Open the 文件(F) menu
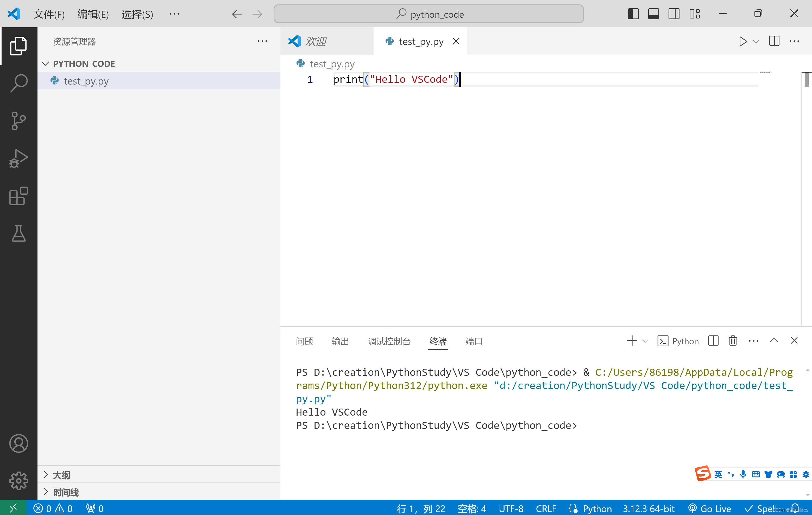Image resolution: width=812 pixels, height=515 pixels. point(49,14)
